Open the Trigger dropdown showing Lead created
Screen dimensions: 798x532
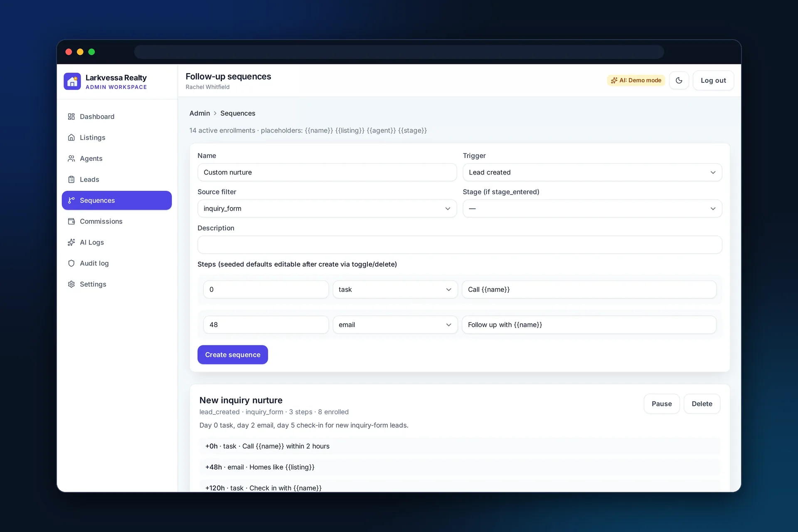592,172
